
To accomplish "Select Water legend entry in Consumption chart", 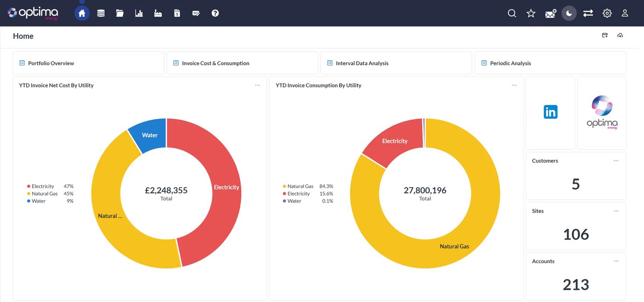I will (x=308, y=201).
